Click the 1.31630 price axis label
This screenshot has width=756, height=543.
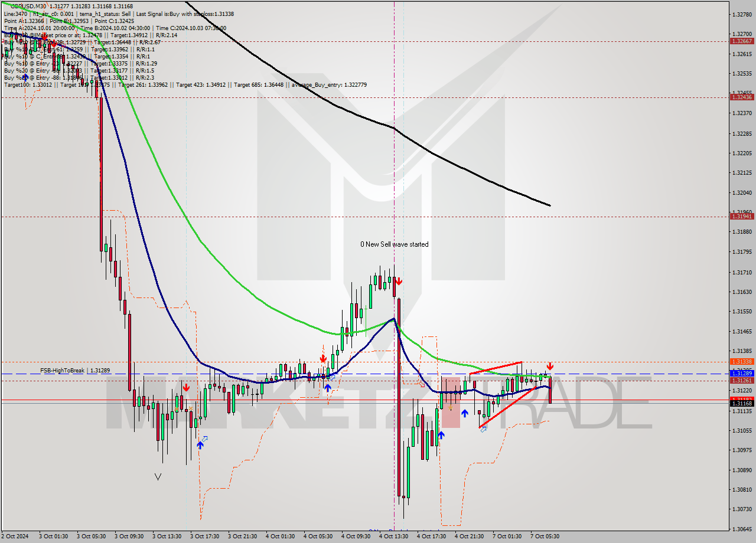(x=742, y=292)
